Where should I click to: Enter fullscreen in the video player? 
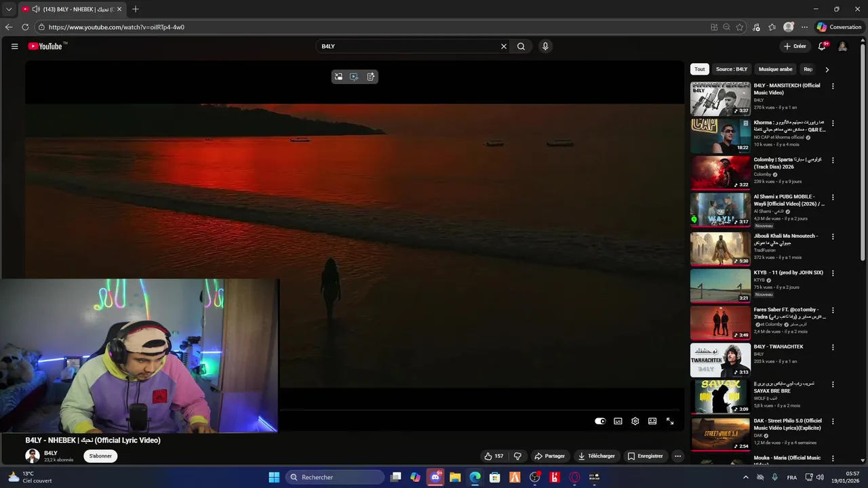pos(670,421)
